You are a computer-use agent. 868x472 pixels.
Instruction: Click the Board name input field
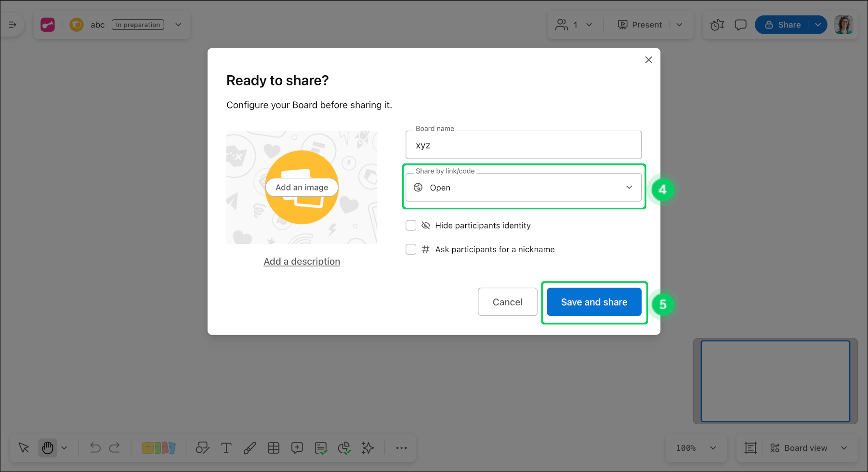pos(523,145)
